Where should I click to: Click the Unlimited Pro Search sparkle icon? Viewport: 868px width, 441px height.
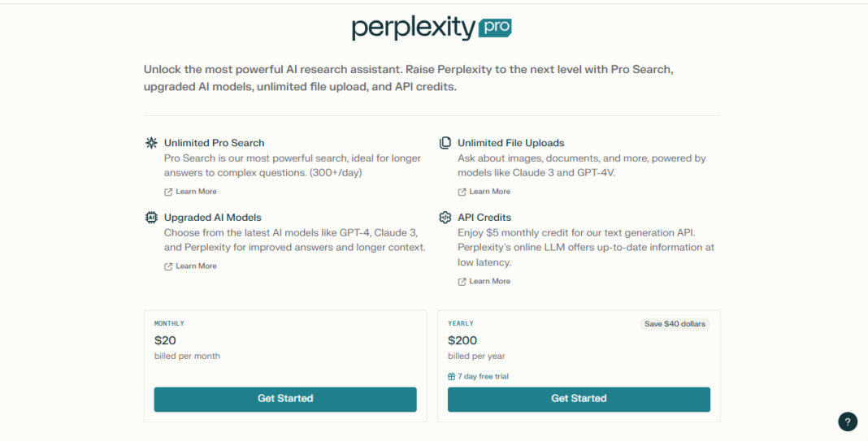click(x=151, y=143)
